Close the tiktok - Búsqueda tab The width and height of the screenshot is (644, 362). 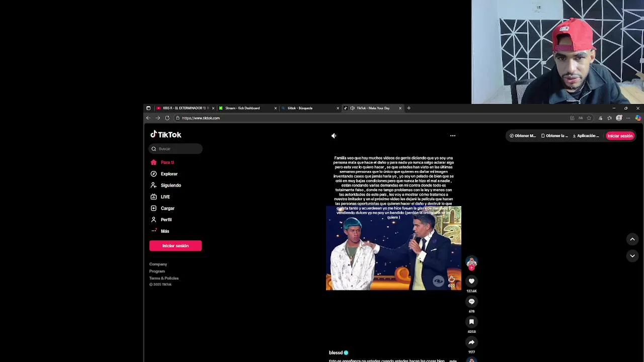[338, 108]
